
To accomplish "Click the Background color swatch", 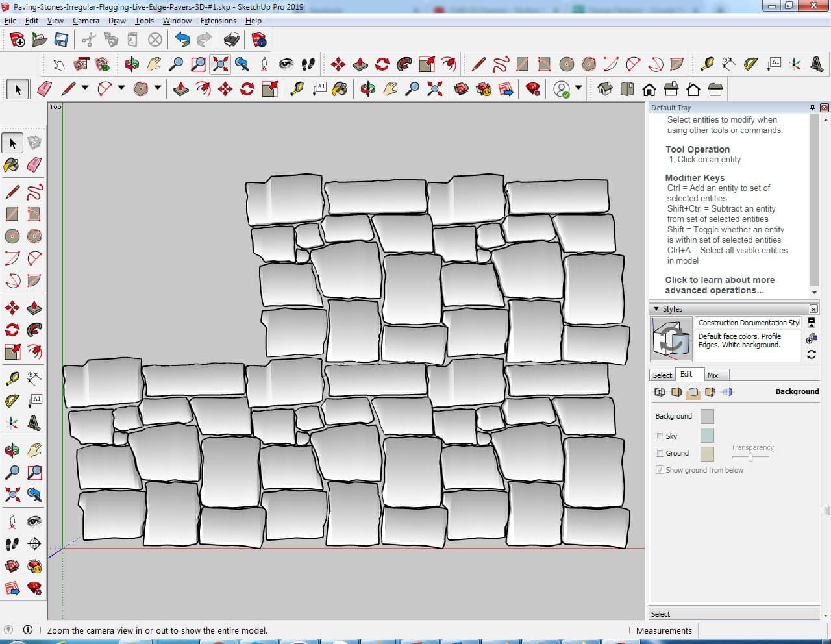I will click(707, 416).
